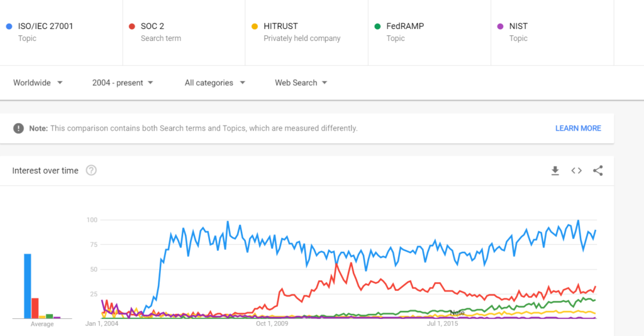
Task: Click the exclamation note icon
Action: point(18,128)
